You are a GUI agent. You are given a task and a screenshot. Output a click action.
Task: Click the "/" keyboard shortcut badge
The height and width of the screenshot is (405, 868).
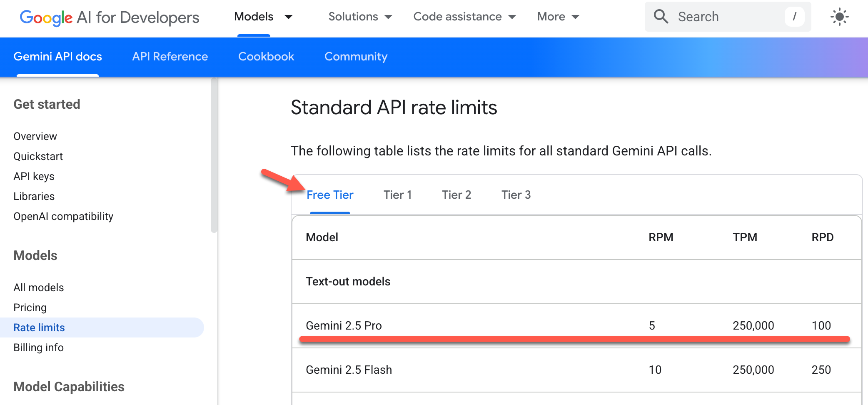coord(795,17)
